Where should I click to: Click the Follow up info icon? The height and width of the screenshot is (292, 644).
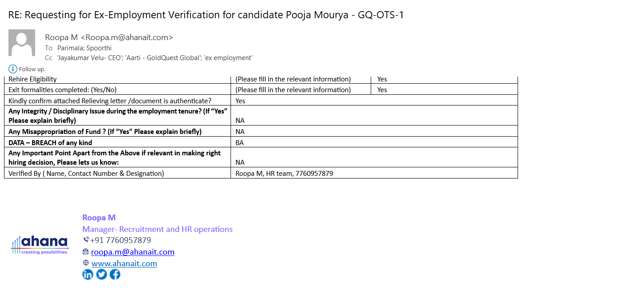click(x=13, y=69)
